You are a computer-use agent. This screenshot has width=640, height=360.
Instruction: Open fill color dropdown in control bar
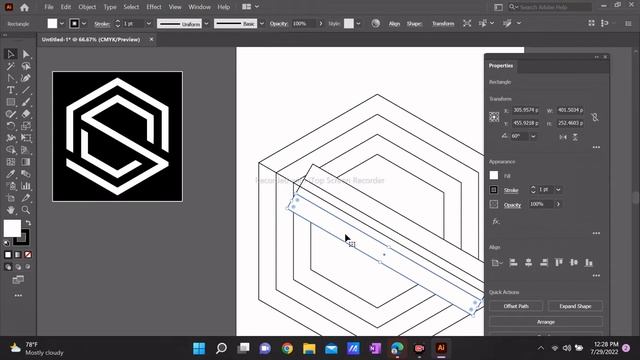[x=62, y=24]
